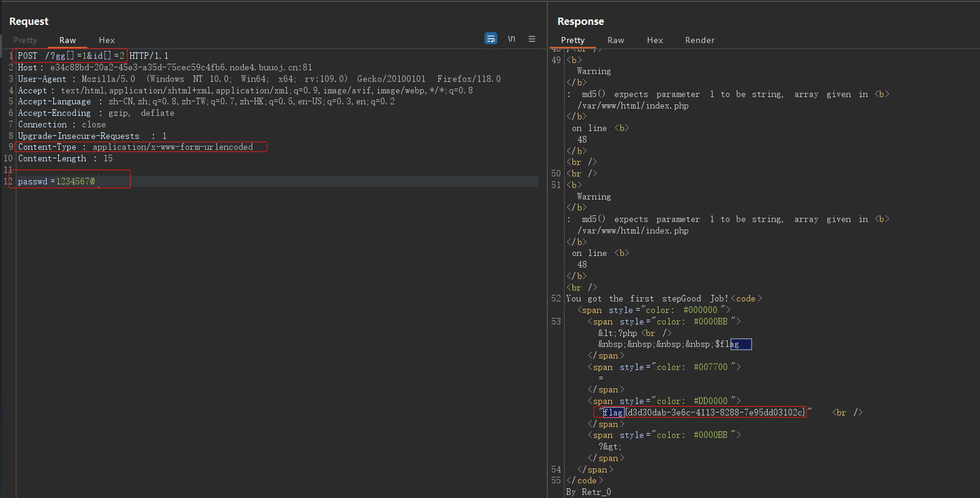Toggle non-printable characters \n button
Image resolution: width=980 pixels, height=498 pixels.
pos(511,39)
